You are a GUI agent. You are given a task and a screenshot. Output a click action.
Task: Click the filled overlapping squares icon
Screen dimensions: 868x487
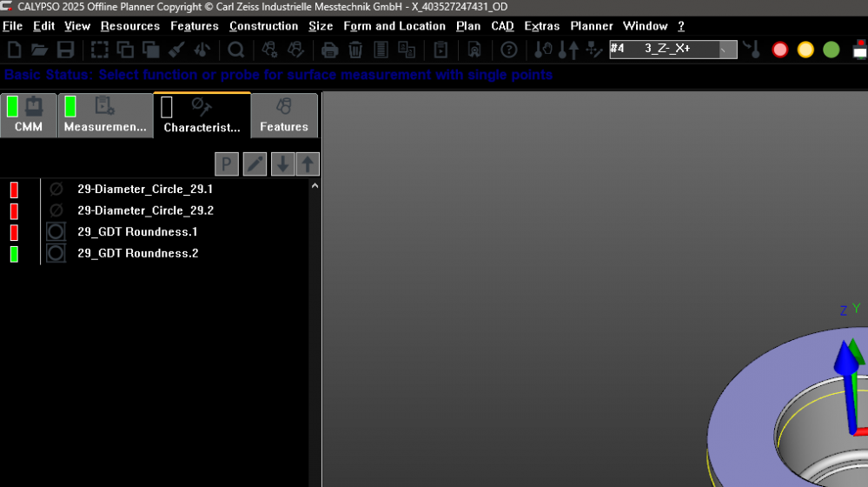[150, 50]
